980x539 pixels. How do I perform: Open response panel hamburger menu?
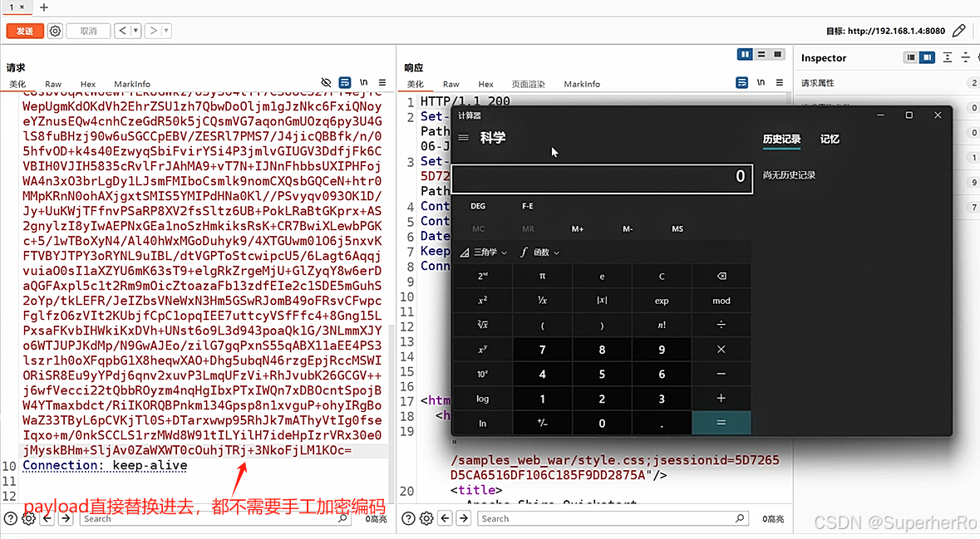click(x=780, y=82)
